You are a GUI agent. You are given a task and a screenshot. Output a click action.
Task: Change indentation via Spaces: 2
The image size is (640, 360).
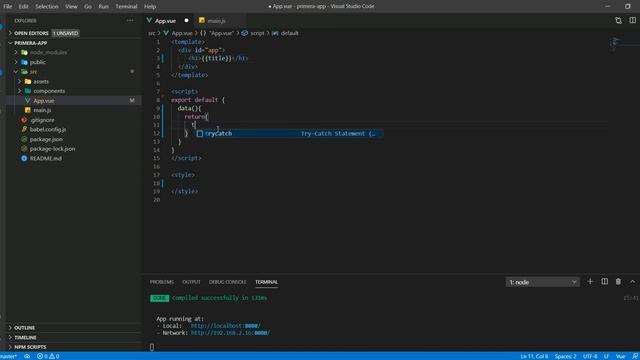[565, 356]
